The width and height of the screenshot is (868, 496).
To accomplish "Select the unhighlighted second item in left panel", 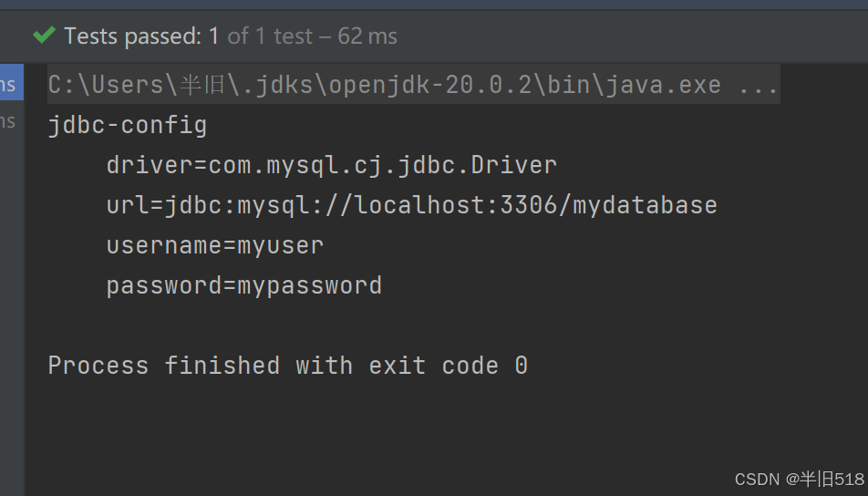I will (x=7, y=120).
